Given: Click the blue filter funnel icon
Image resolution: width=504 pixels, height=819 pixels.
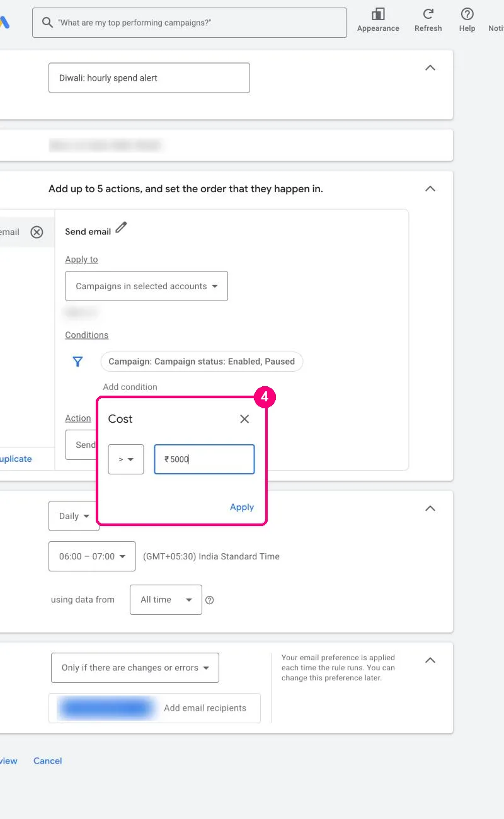Looking at the screenshot, I should point(77,362).
